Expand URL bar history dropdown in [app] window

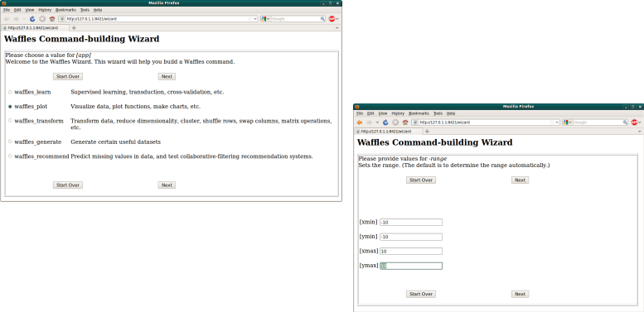click(x=255, y=19)
